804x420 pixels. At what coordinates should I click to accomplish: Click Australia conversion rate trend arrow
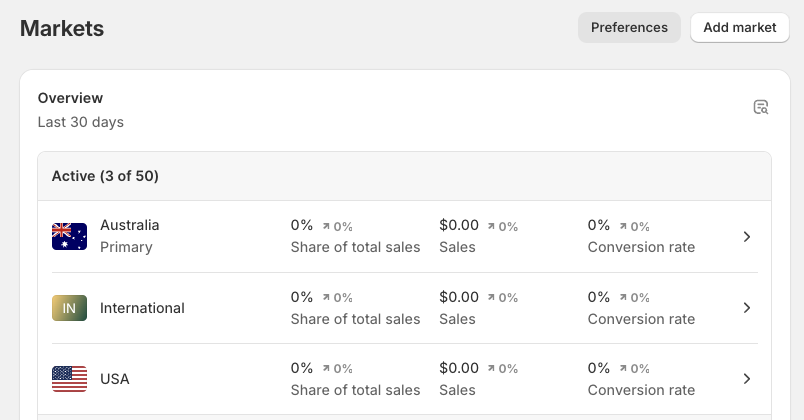coord(623,226)
